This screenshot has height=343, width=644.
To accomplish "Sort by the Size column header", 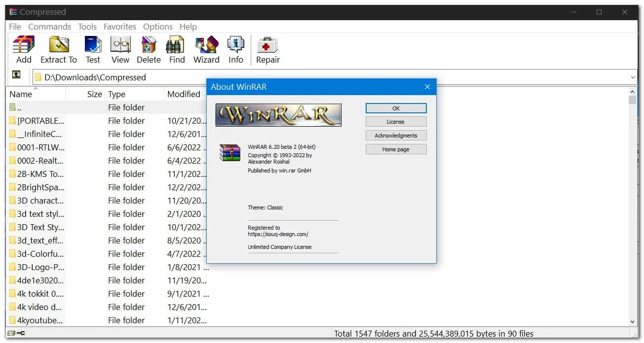I will pyautogui.click(x=85, y=94).
